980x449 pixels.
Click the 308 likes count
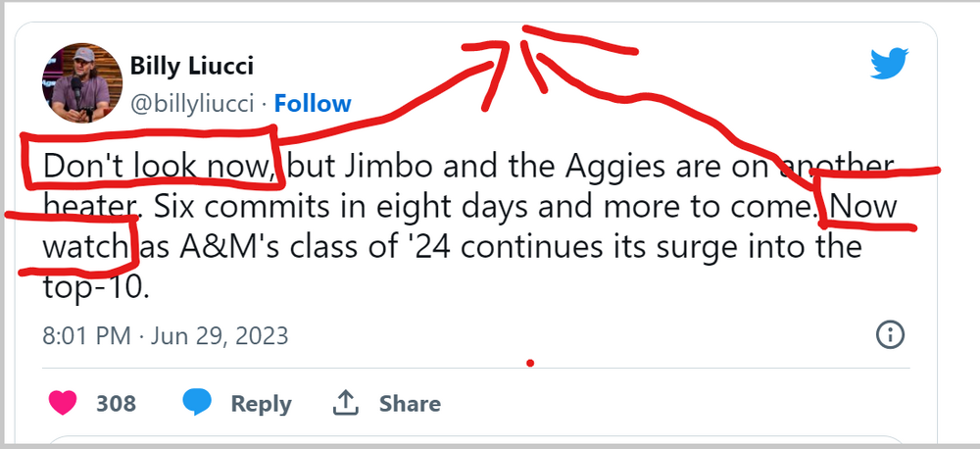coord(116,403)
